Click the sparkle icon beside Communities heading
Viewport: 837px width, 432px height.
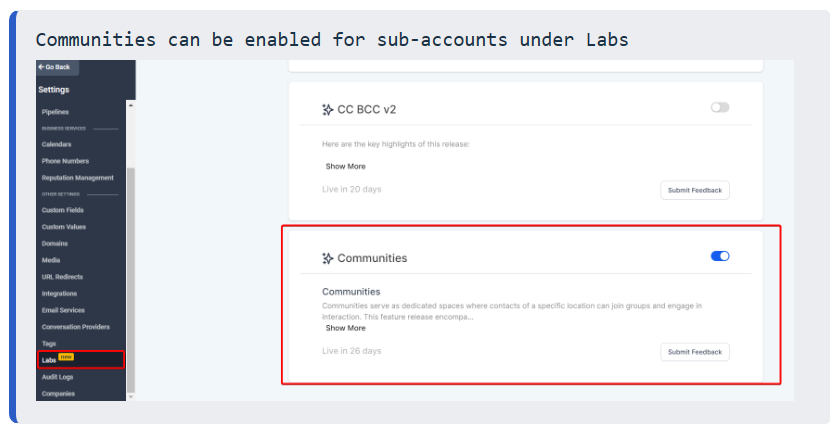click(328, 258)
